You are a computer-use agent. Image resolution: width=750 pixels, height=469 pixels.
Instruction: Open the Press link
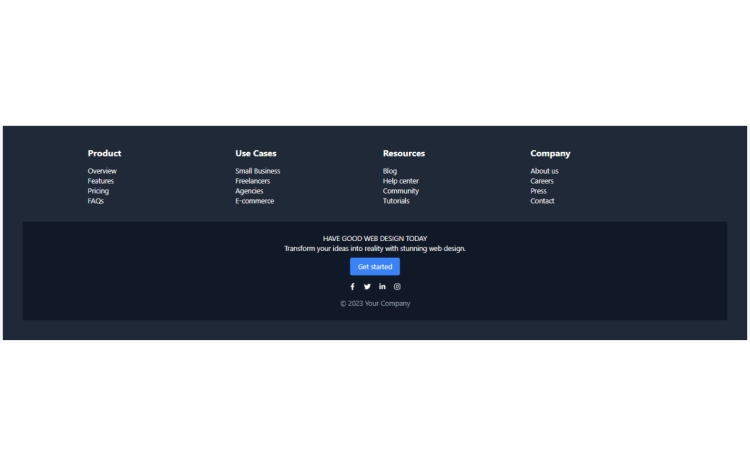coord(538,191)
